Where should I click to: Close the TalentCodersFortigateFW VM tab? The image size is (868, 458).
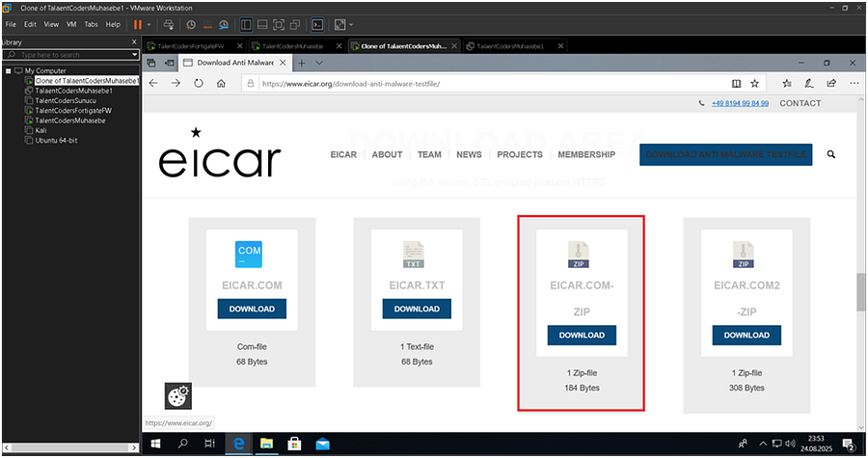tap(240, 46)
